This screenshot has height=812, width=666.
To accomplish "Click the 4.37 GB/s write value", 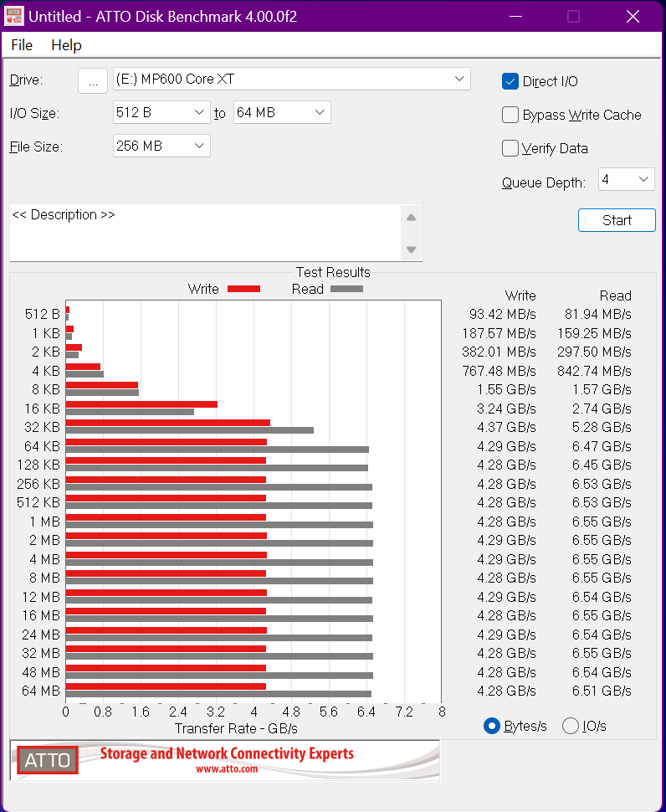I will 506,427.
